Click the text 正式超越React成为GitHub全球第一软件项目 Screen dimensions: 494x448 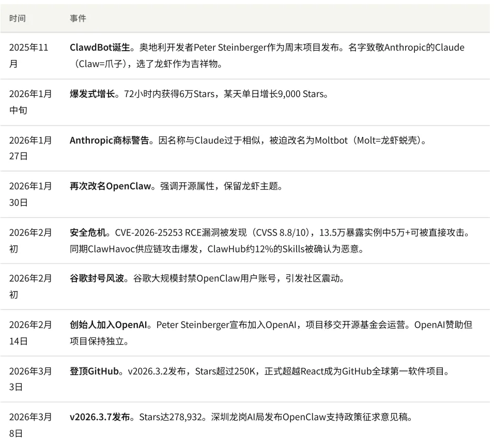[354, 371]
